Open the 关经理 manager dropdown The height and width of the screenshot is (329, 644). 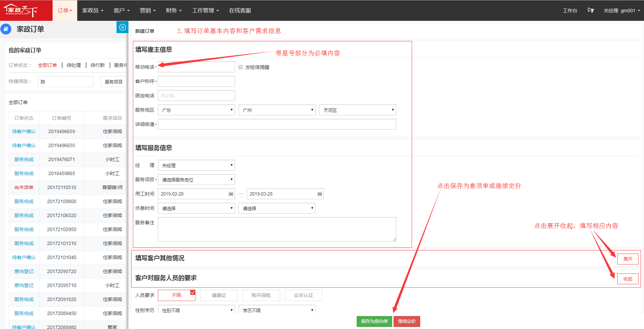[196, 165]
